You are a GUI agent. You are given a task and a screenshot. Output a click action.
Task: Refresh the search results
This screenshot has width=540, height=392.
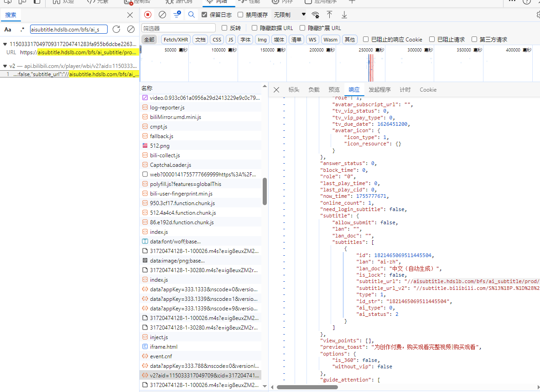[116, 29]
